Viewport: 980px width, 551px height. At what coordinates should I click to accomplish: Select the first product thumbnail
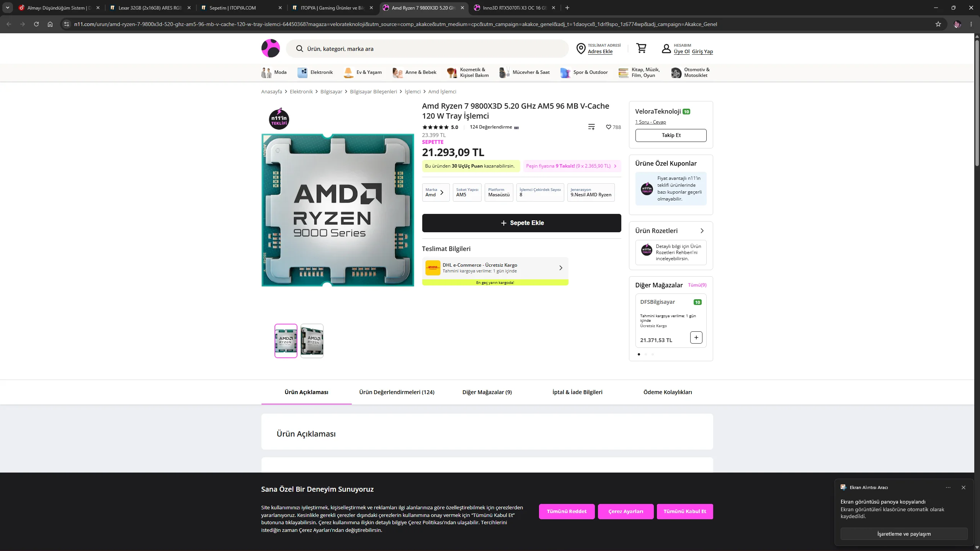[286, 341]
